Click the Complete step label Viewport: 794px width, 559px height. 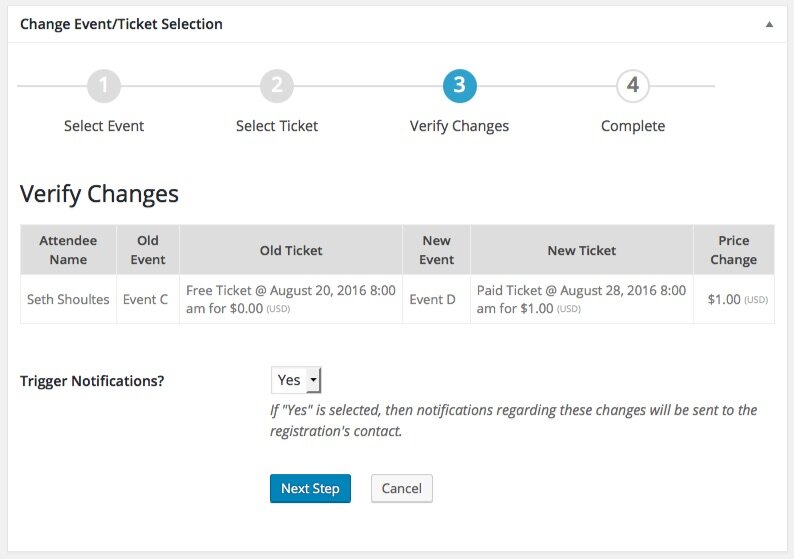point(633,126)
